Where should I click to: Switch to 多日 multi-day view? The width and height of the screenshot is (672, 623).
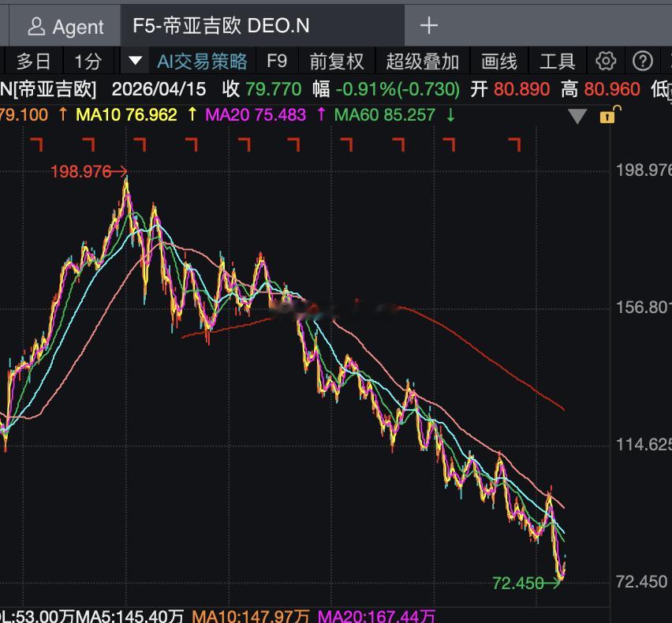(33, 62)
